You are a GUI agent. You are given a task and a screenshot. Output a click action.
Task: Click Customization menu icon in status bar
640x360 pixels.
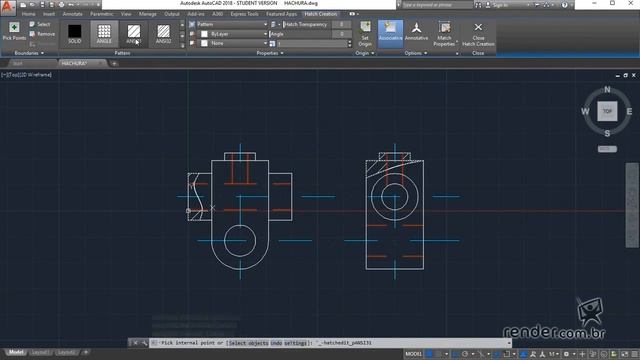(x=635, y=354)
